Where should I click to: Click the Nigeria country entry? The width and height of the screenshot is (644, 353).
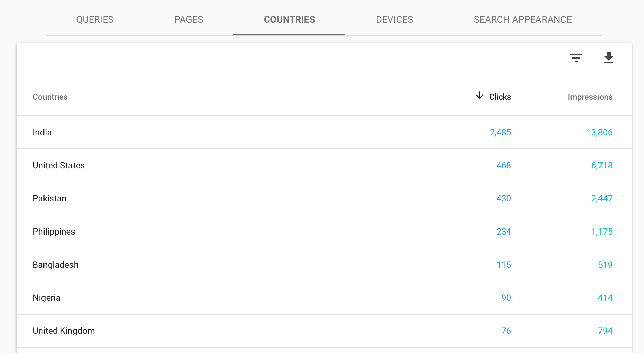tap(47, 298)
